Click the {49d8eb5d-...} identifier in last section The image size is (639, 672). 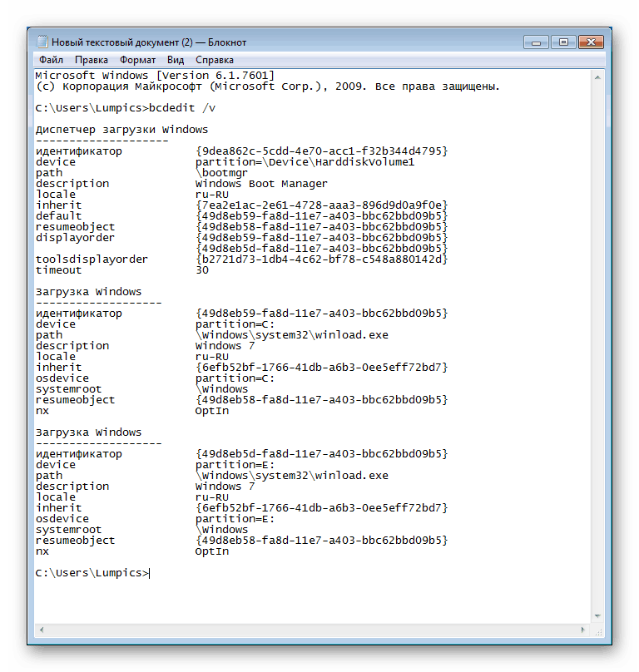[321, 453]
